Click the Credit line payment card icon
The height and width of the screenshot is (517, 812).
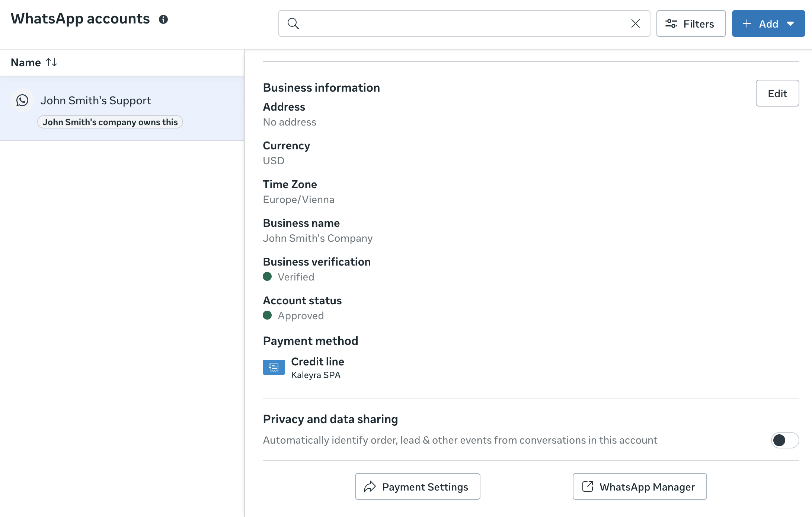pyautogui.click(x=274, y=367)
